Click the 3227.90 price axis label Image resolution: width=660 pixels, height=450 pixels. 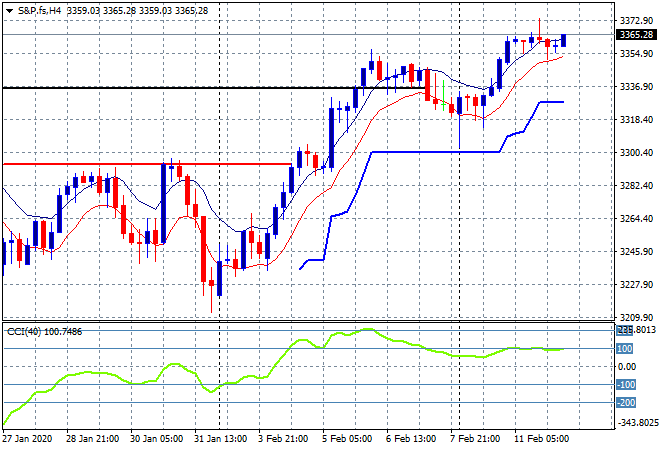(x=636, y=285)
